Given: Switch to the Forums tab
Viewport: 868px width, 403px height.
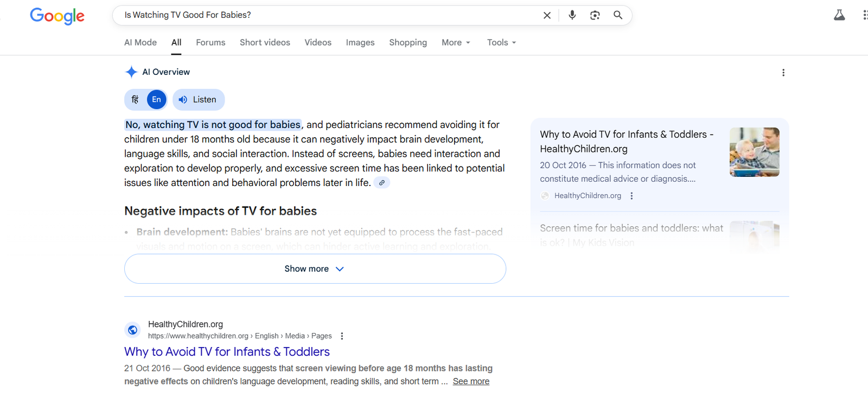Looking at the screenshot, I should [210, 42].
